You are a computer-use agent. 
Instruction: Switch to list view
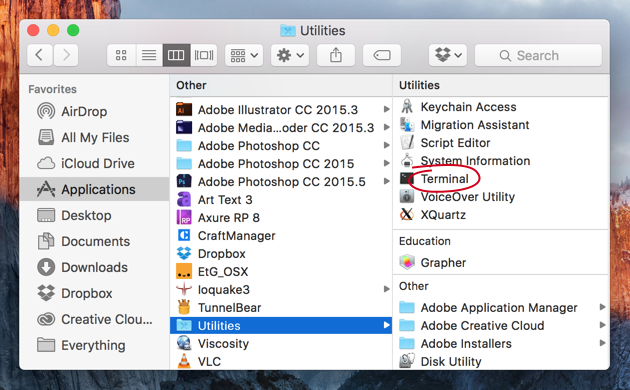pos(149,55)
